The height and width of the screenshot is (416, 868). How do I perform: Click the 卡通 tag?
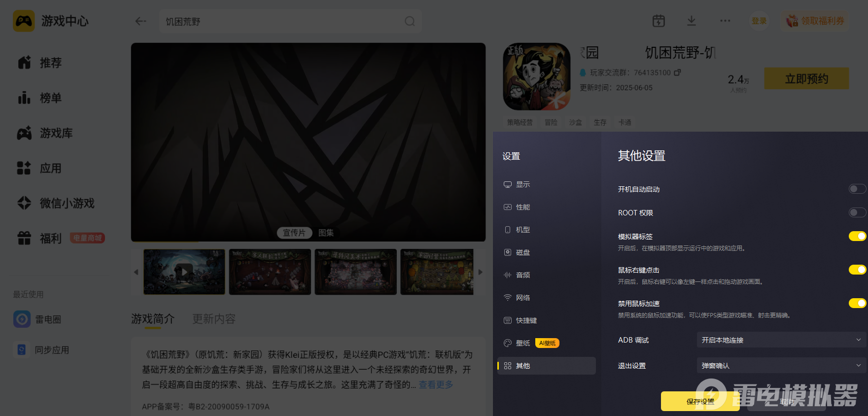point(625,122)
